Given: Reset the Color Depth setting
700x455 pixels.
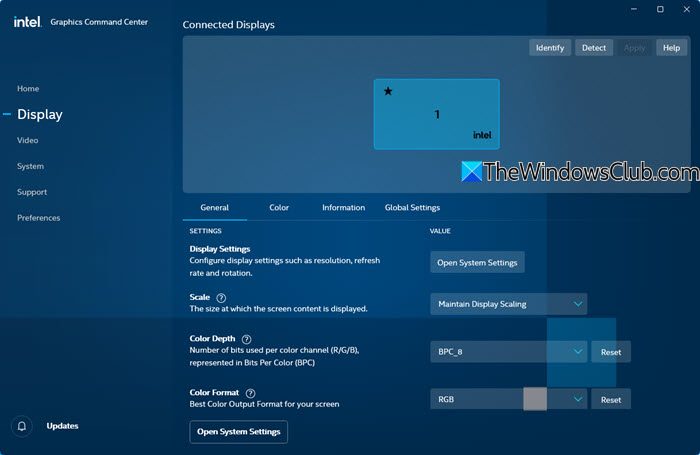Looking at the screenshot, I should pyautogui.click(x=611, y=352).
